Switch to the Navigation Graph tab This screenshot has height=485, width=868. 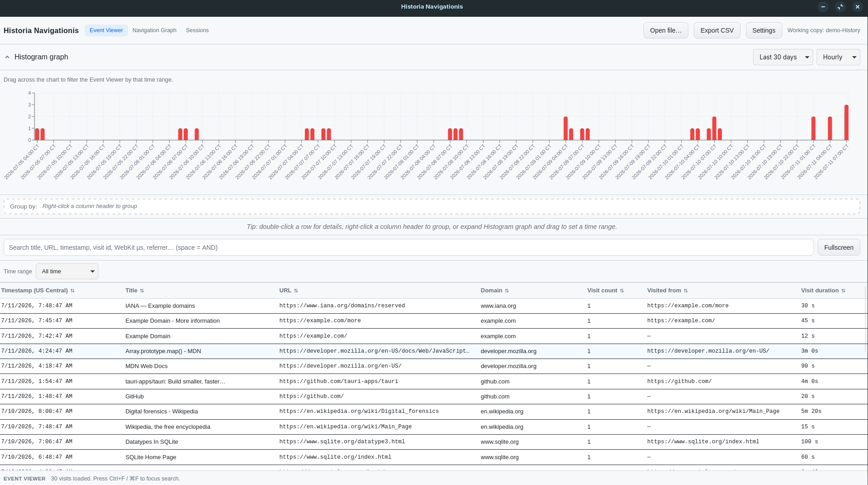coord(154,30)
